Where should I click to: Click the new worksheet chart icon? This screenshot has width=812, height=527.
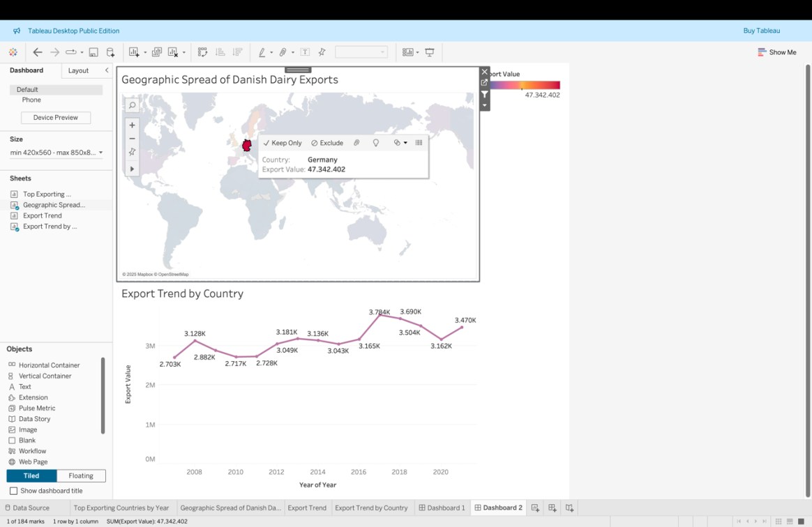pos(134,52)
